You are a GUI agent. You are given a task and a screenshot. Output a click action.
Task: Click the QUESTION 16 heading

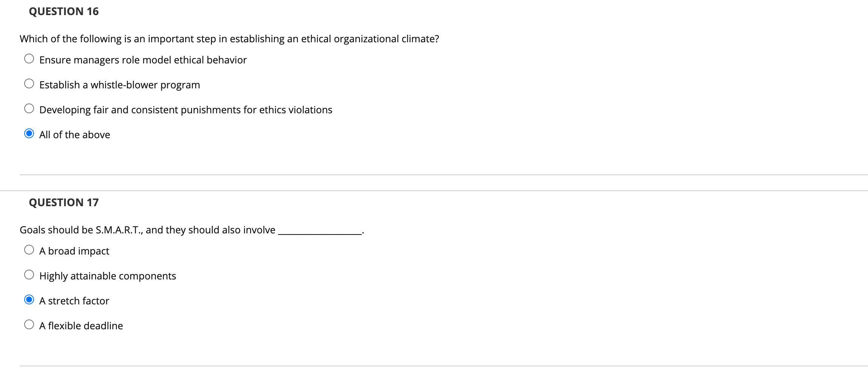(x=63, y=11)
